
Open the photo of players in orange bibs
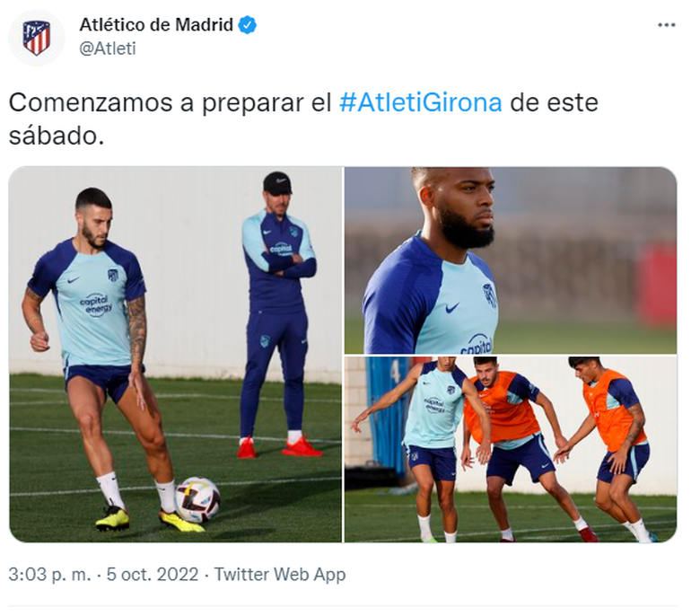[x=511, y=449]
